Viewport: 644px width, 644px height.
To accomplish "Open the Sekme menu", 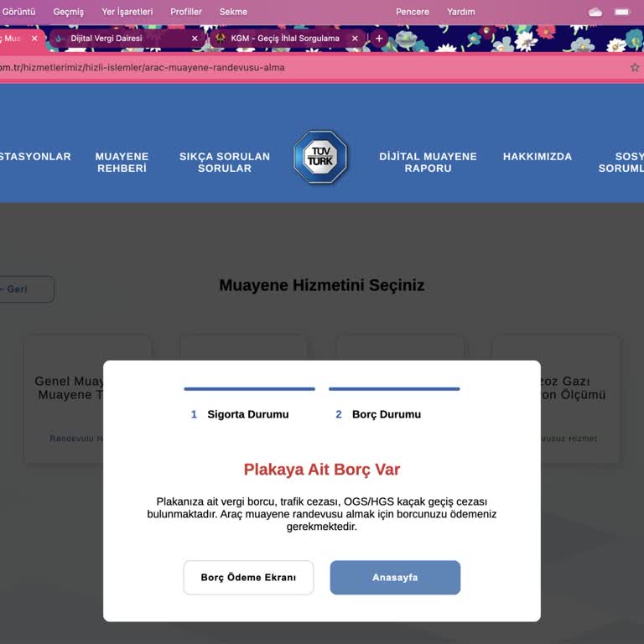I will (233, 12).
